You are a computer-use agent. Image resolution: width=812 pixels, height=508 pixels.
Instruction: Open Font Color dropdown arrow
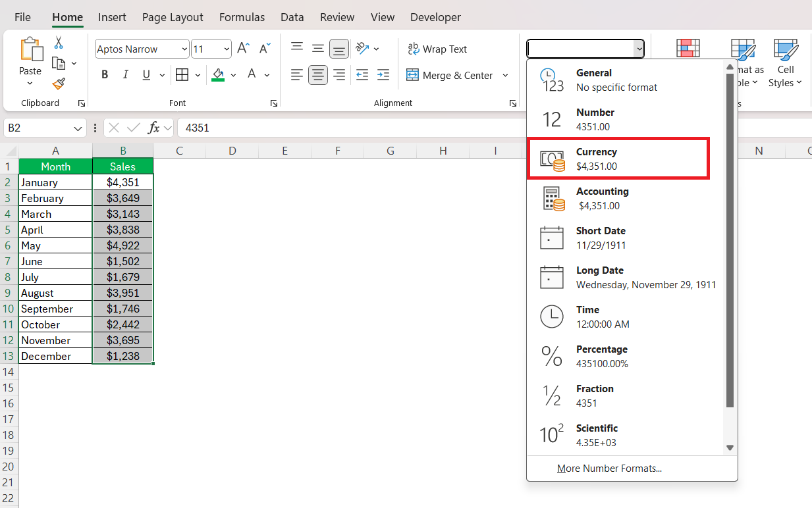pyautogui.click(x=267, y=75)
